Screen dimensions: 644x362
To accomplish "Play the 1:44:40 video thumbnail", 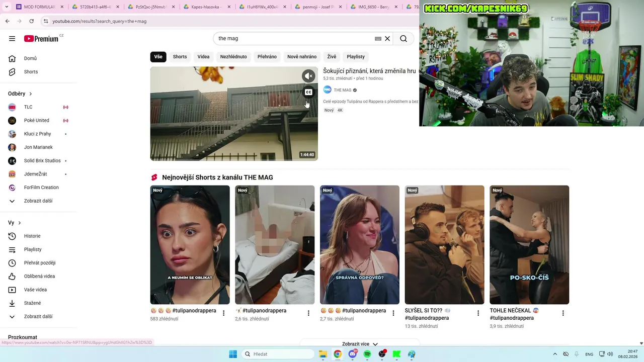I will [234, 114].
